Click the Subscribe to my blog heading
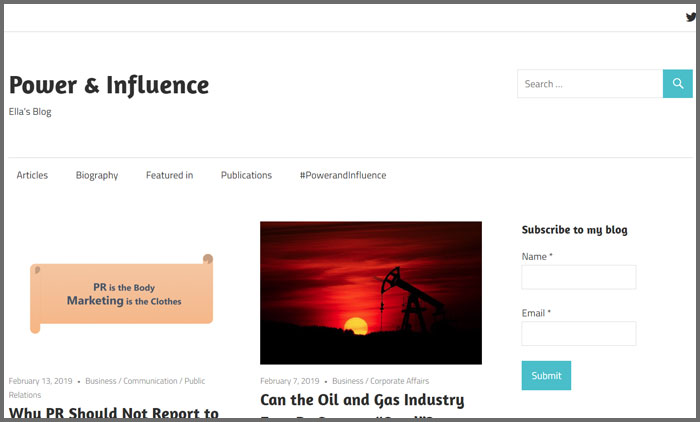The image size is (700, 422). tap(575, 230)
